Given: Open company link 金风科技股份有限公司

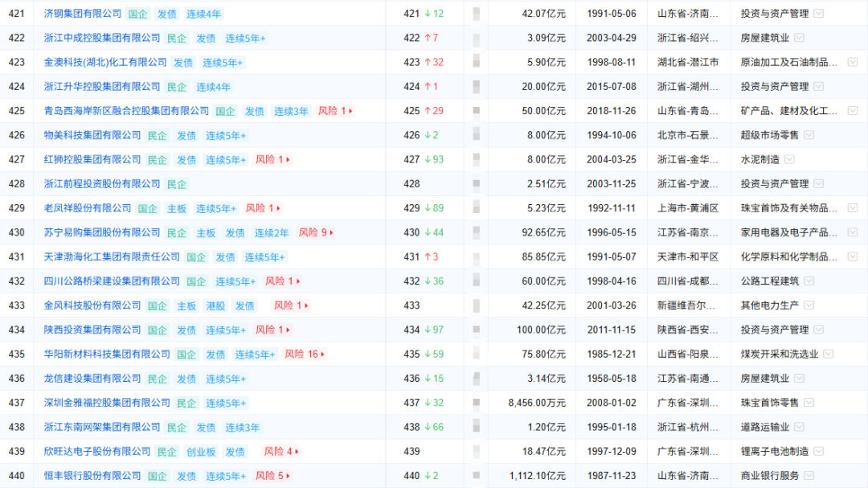Looking at the screenshot, I should click(x=92, y=306).
